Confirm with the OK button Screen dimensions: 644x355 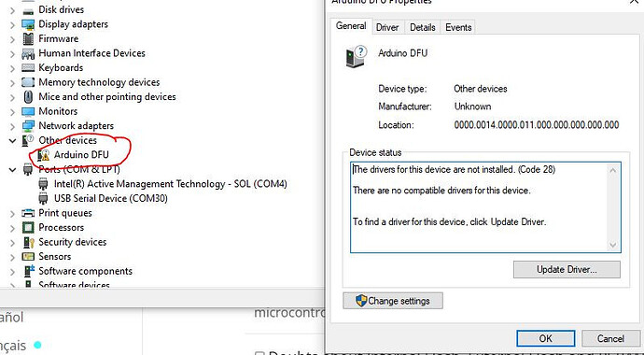[x=545, y=338]
